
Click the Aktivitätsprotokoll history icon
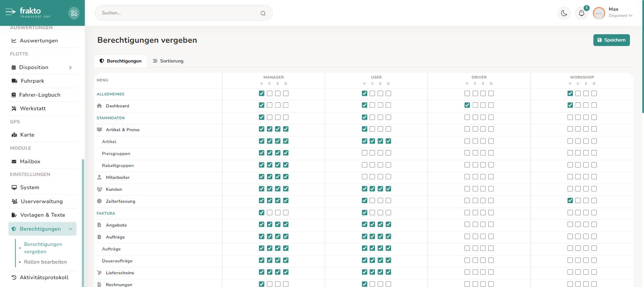click(14, 278)
